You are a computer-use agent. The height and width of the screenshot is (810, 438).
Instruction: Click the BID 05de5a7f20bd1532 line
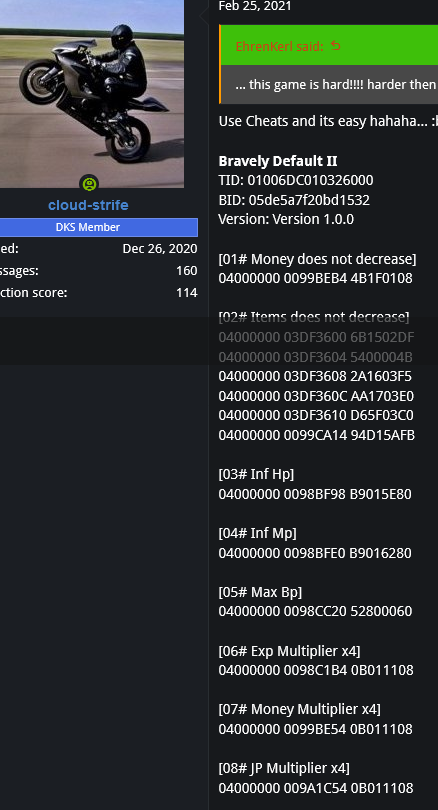(x=294, y=200)
